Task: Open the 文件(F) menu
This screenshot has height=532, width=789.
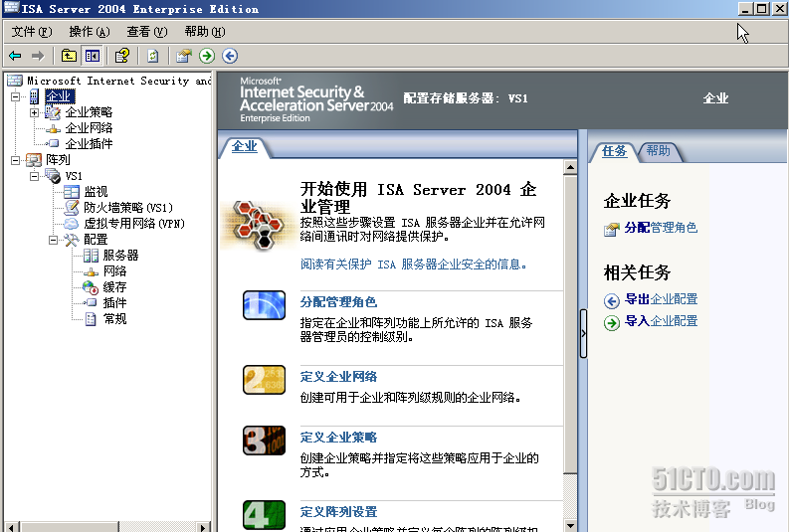Action: coord(32,32)
